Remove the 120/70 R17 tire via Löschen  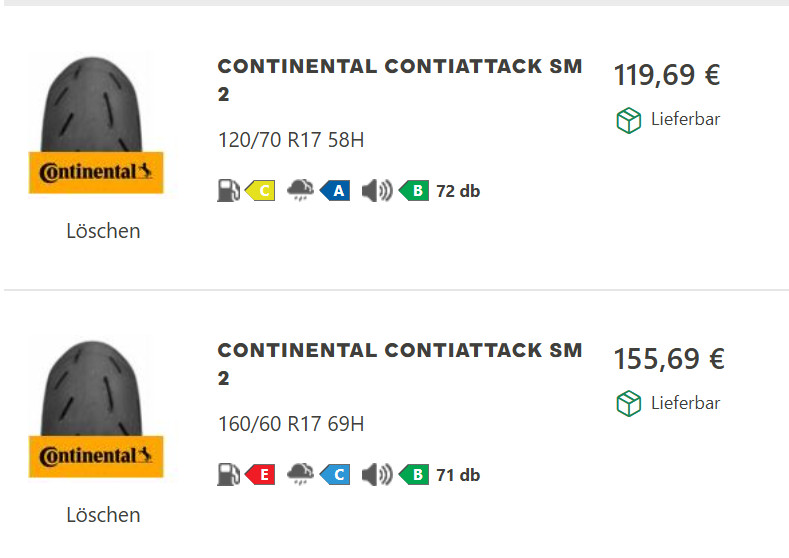tap(103, 231)
